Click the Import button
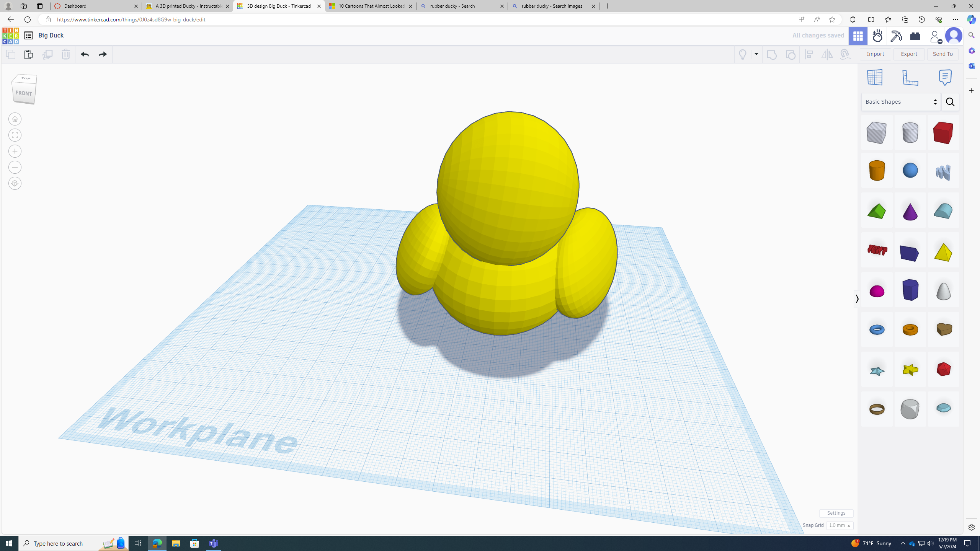 point(875,54)
